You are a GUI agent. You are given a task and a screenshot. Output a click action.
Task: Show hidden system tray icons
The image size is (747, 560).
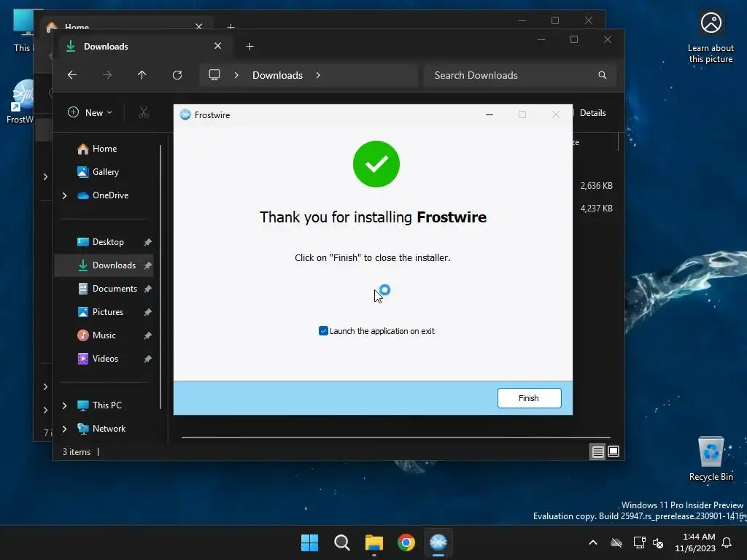(593, 542)
